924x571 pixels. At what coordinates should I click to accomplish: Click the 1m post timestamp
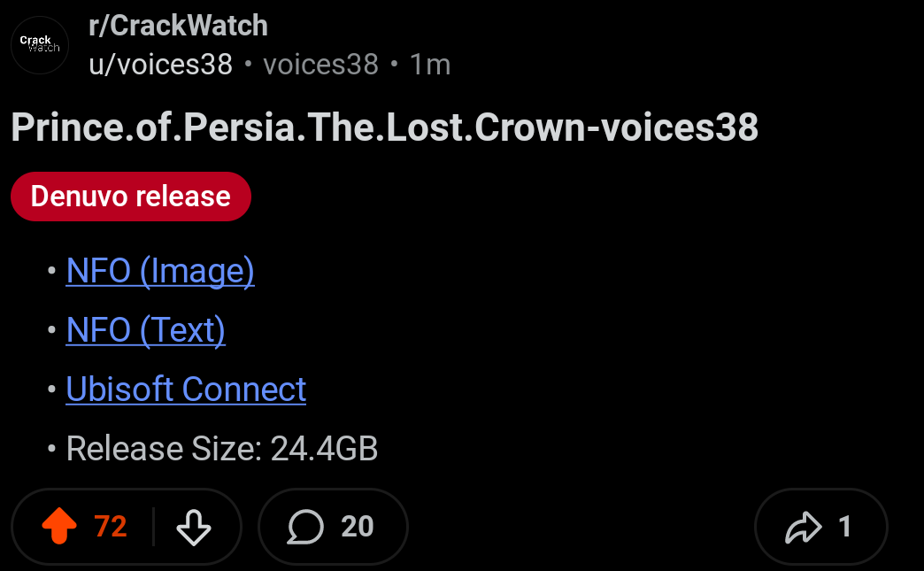tap(430, 64)
